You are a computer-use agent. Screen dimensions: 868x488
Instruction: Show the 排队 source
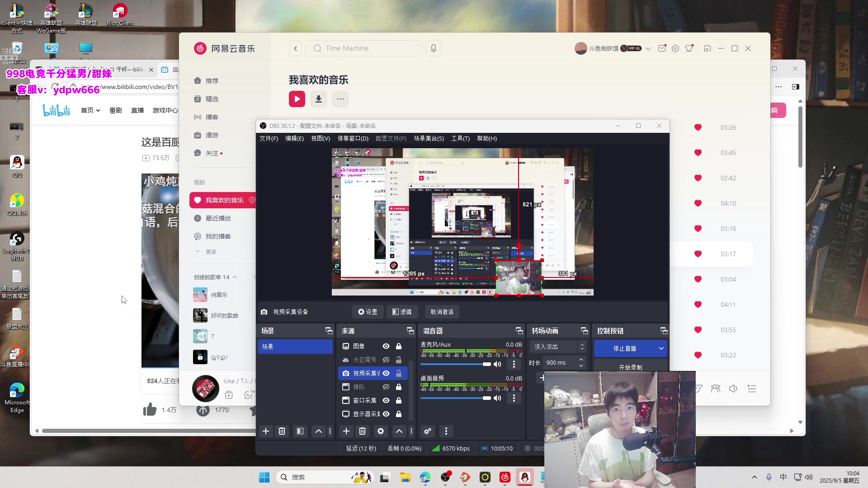386,387
